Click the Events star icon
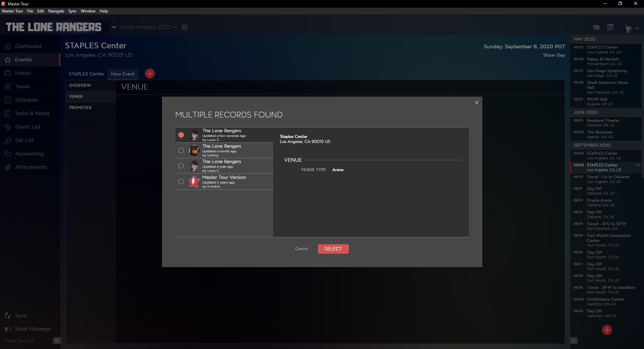 [8, 60]
